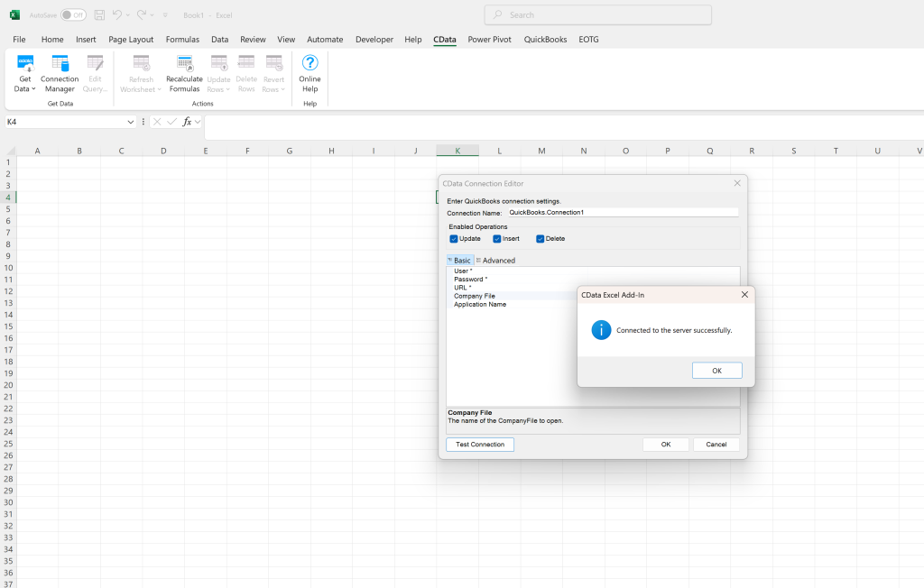Click the formula bar input area
This screenshot has height=588, width=924.
(564, 126)
